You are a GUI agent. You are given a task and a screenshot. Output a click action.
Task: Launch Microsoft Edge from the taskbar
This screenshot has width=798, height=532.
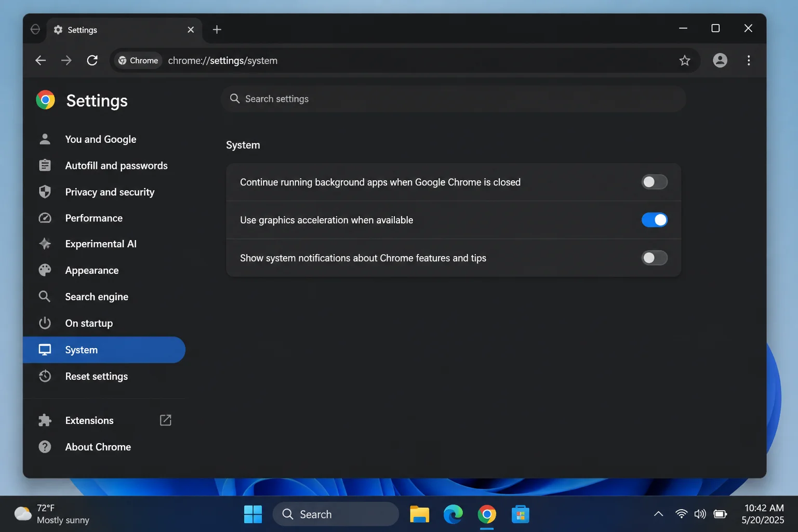pyautogui.click(x=453, y=514)
